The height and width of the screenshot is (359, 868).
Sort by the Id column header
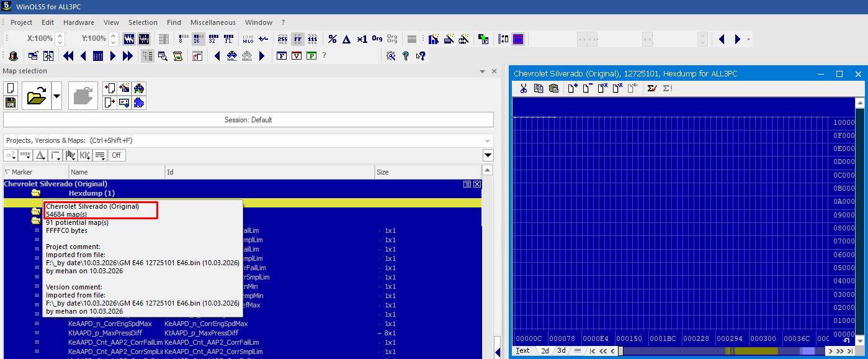[270, 172]
